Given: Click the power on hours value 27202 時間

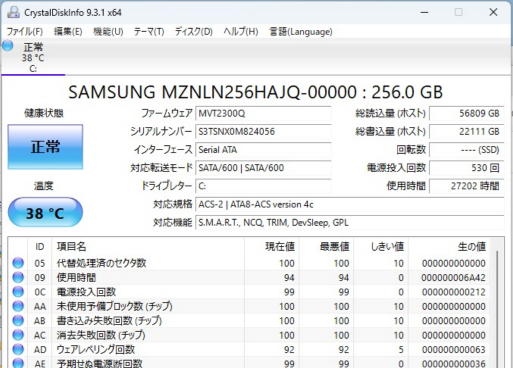Looking at the screenshot, I should (467, 186).
